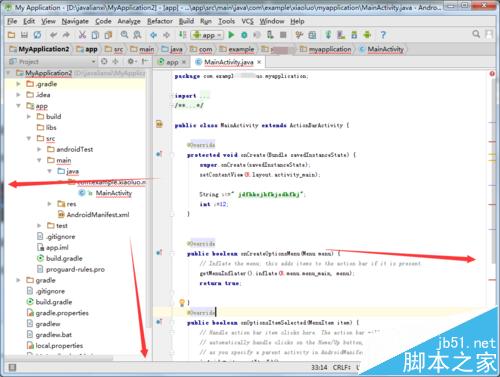Select AndroidManifest.xml in the tree
Screen dimensions: 500x377
coord(98,215)
